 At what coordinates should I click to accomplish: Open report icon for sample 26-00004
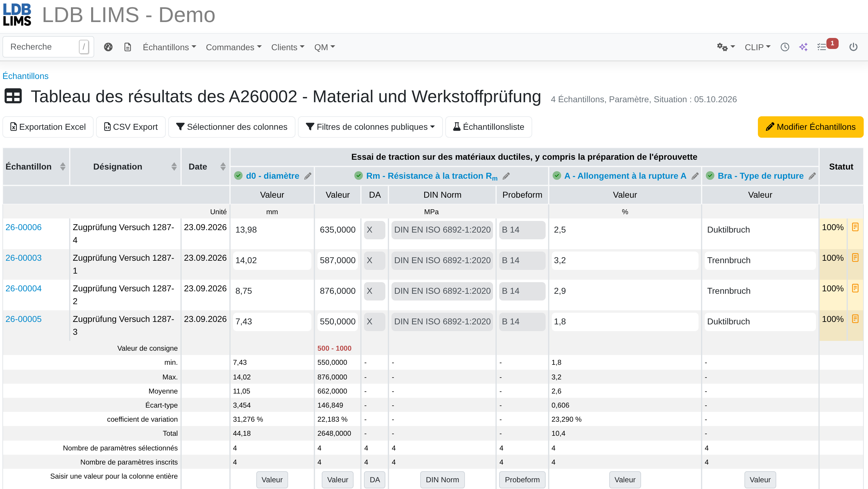click(855, 288)
